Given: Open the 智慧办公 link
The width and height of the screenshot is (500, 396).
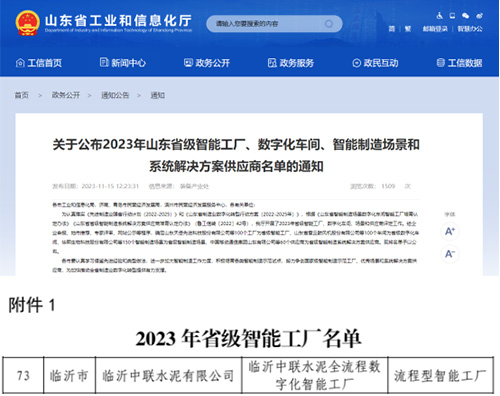Looking at the screenshot, I should [x=470, y=29].
